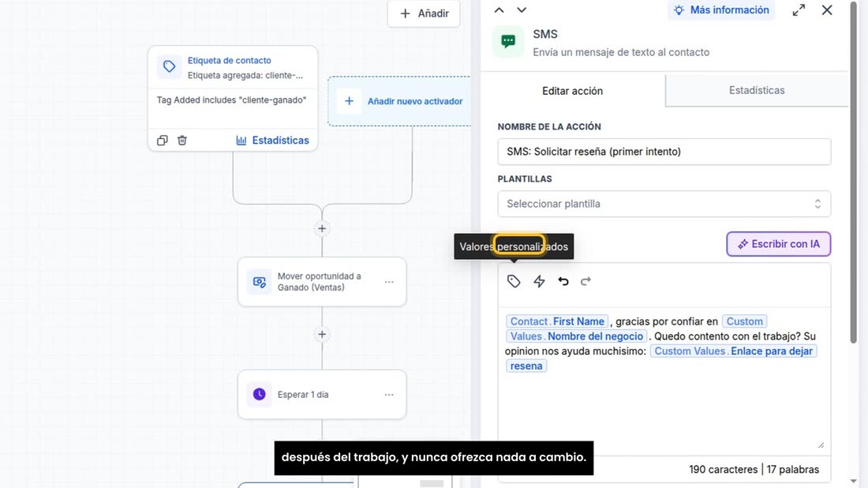Add step below the trigger with plus

click(x=322, y=228)
